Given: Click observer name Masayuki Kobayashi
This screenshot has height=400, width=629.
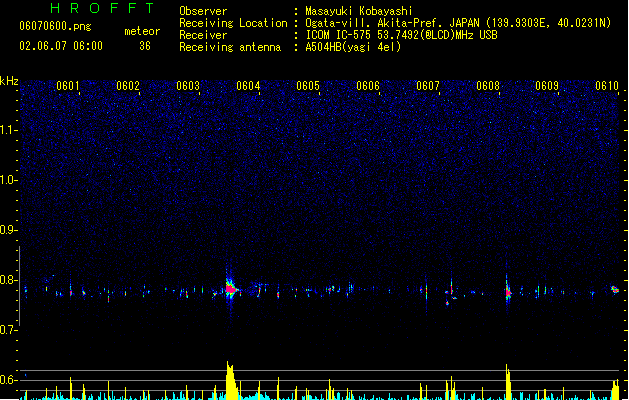Looking at the screenshot, I should (x=359, y=11).
